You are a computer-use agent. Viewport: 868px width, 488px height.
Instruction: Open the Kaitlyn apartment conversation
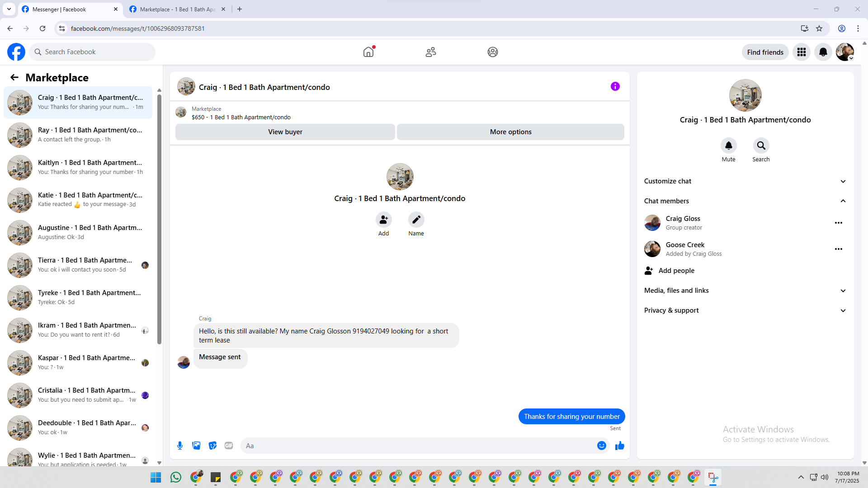pyautogui.click(x=78, y=167)
